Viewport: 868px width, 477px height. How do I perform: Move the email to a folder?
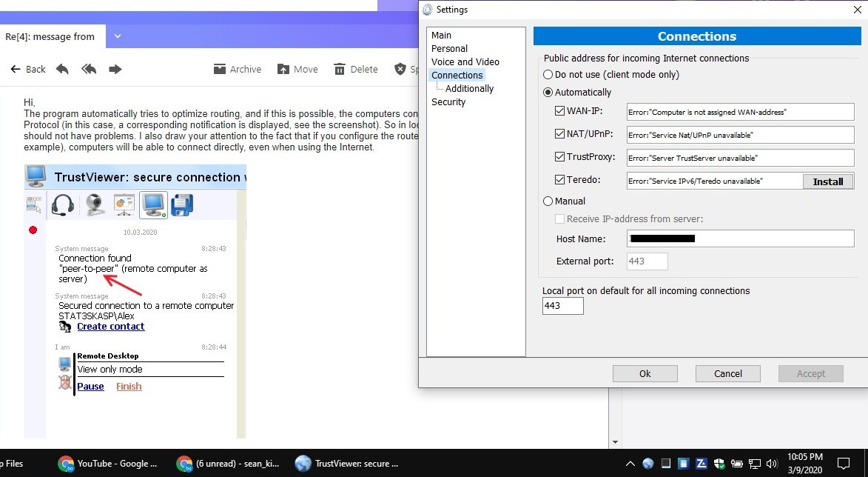[x=297, y=69]
